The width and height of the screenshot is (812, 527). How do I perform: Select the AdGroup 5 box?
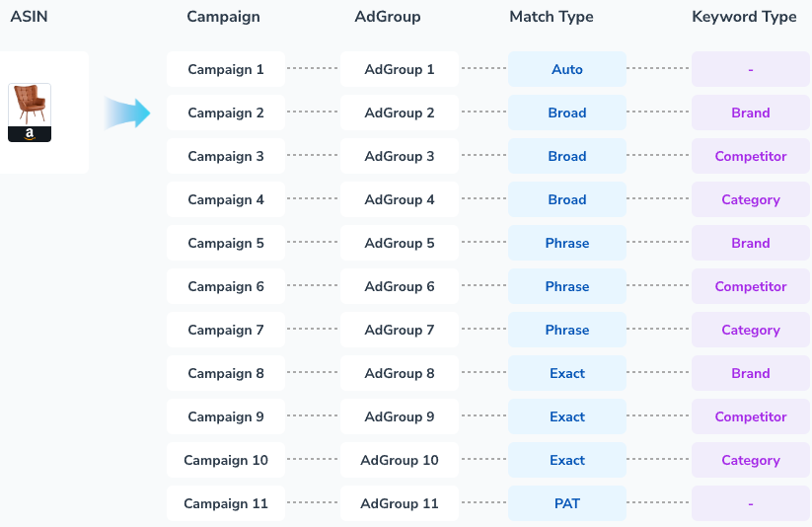400,244
